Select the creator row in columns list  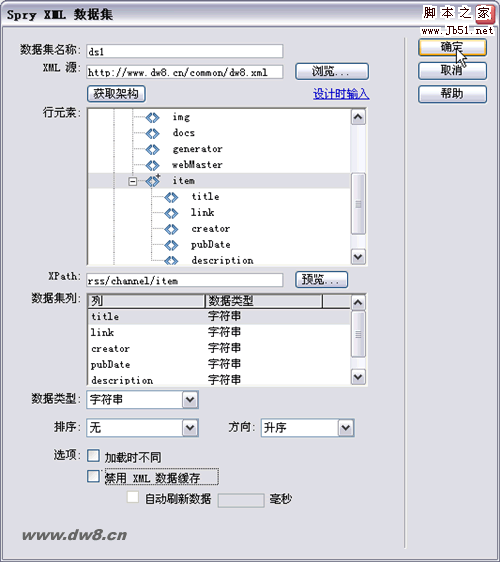(219, 348)
